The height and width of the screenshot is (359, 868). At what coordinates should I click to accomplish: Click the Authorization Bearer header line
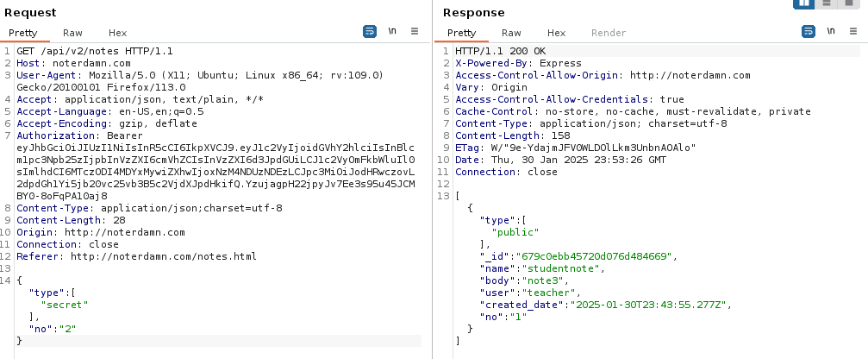(69, 135)
